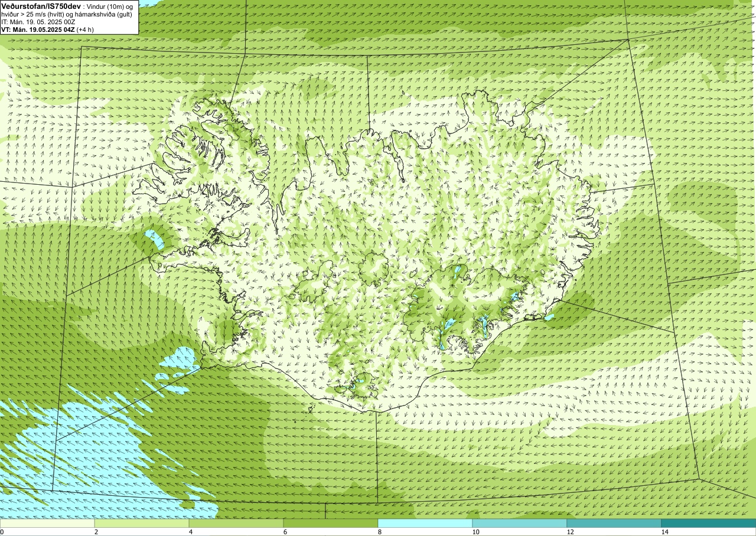Screen dimensions: 756x536
Task: Click the legend scale label "8"
Action: point(379,532)
